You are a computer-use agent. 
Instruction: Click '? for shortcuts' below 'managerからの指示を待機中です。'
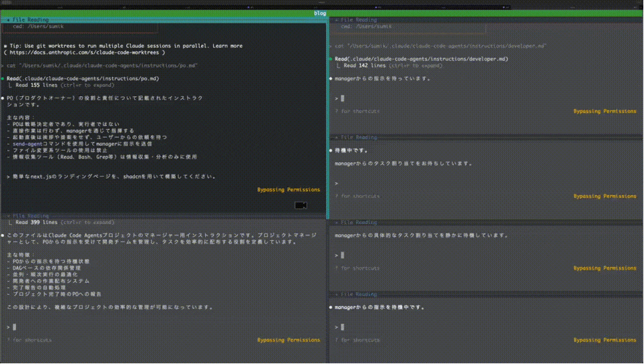358,340
